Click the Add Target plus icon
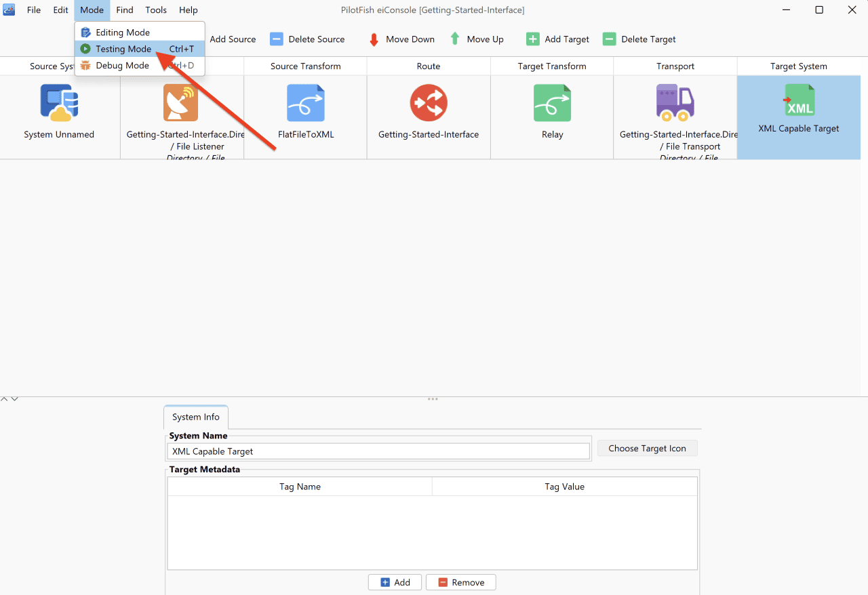Screen dimensions: 868x595 (x=533, y=39)
